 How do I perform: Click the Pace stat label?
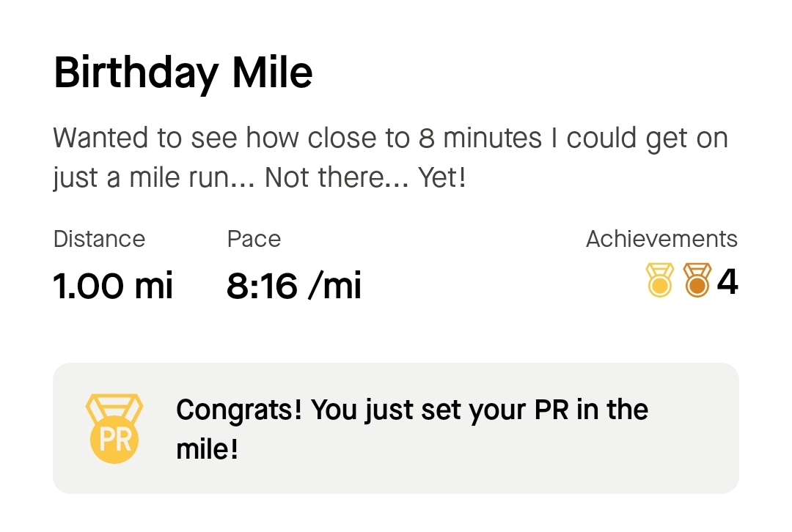pos(254,239)
